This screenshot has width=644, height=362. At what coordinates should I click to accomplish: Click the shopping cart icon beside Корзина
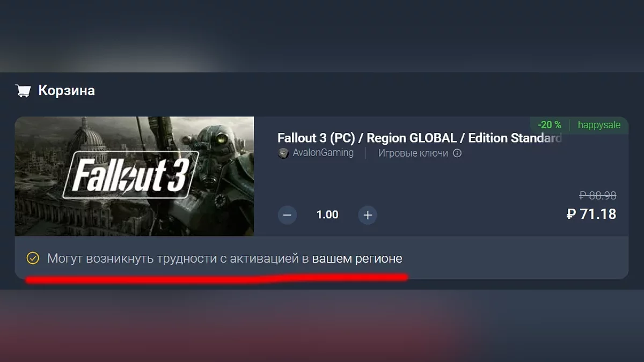23,91
